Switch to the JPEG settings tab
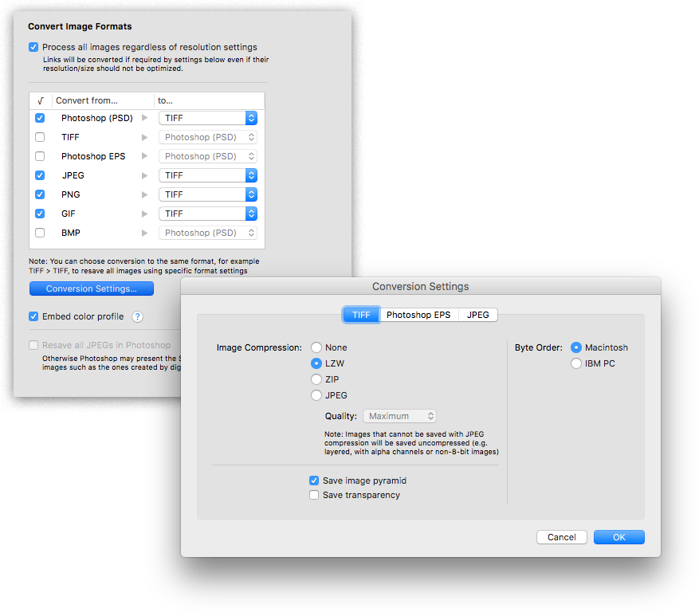699x616 pixels. pyautogui.click(x=478, y=315)
